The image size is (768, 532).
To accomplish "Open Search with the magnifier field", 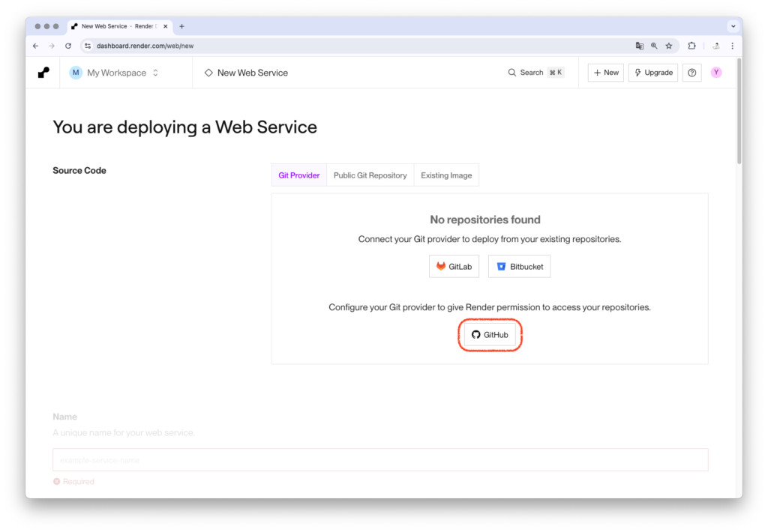I will pyautogui.click(x=535, y=73).
